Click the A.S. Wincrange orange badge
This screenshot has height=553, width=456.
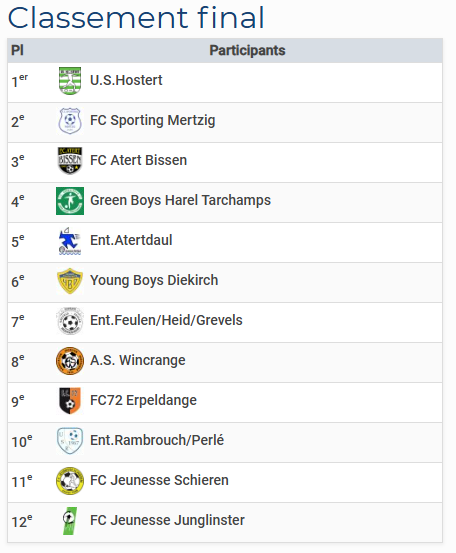(x=70, y=361)
